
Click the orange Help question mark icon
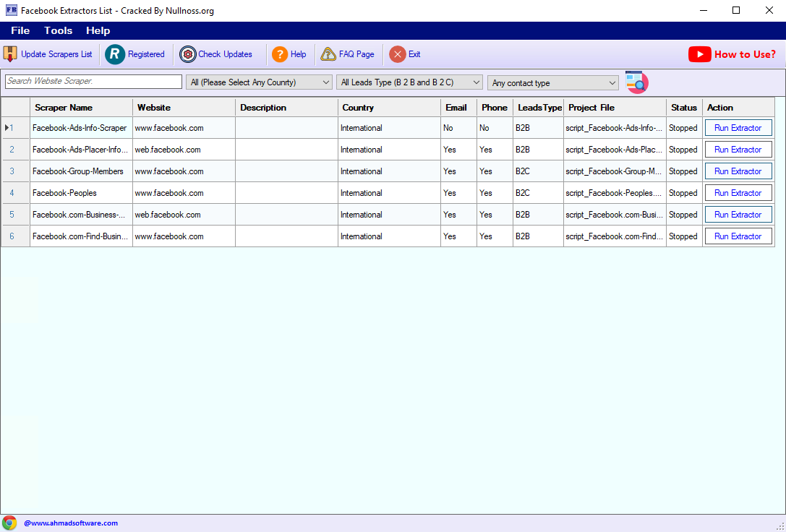pos(280,54)
